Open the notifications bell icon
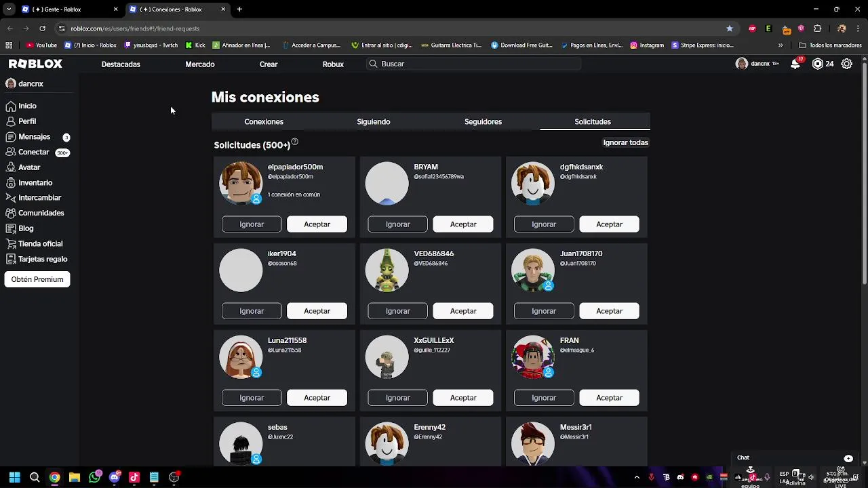 pyautogui.click(x=795, y=64)
